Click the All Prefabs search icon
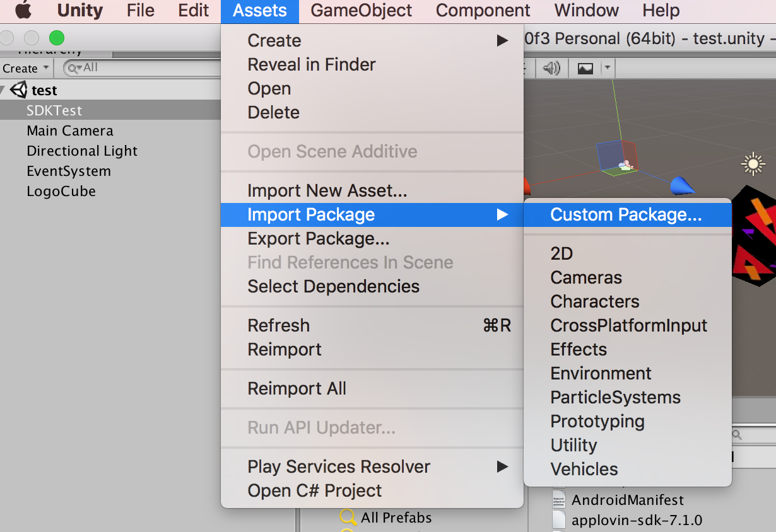Image resolution: width=776 pixels, height=532 pixels. [348, 518]
